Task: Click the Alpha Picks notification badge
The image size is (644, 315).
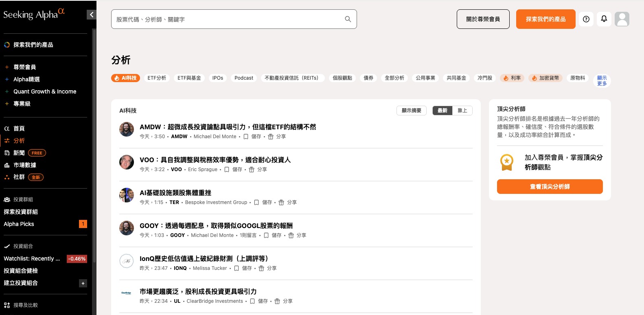Action: pyautogui.click(x=83, y=224)
